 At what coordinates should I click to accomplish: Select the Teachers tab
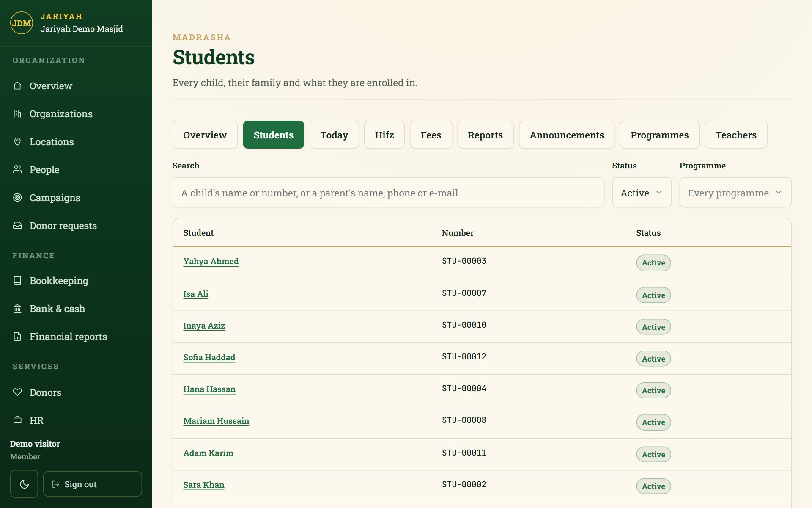[x=736, y=135]
